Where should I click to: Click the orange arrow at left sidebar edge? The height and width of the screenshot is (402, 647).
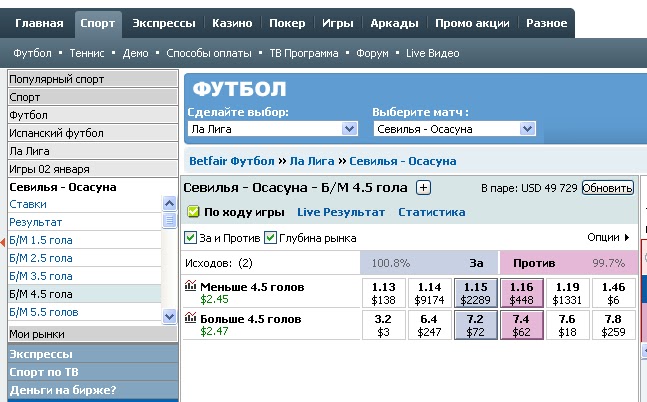(2, 242)
